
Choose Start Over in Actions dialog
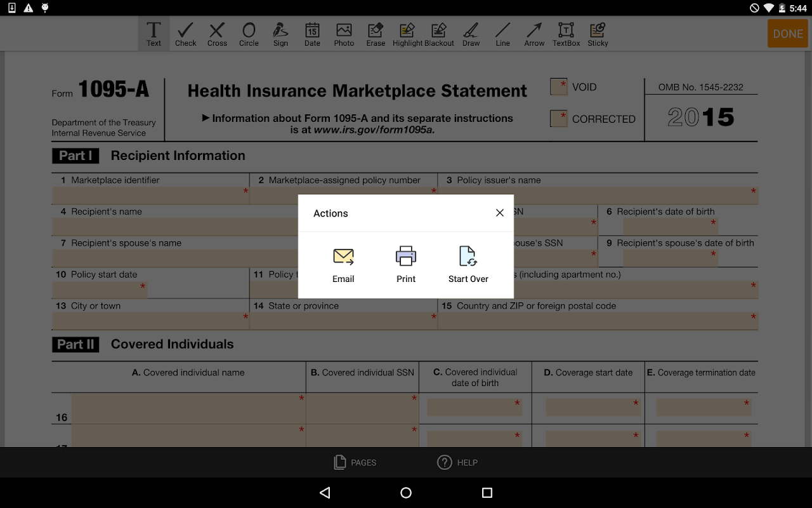(x=468, y=264)
